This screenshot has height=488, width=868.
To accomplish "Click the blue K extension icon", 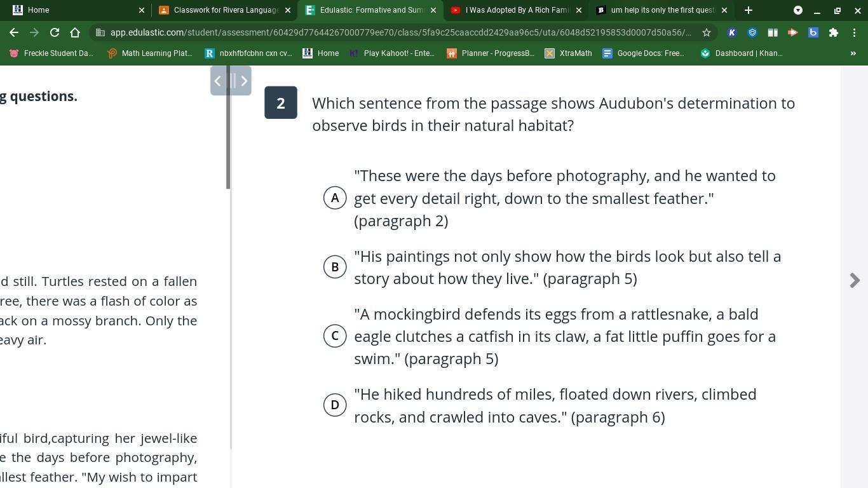I will pyautogui.click(x=732, y=32).
